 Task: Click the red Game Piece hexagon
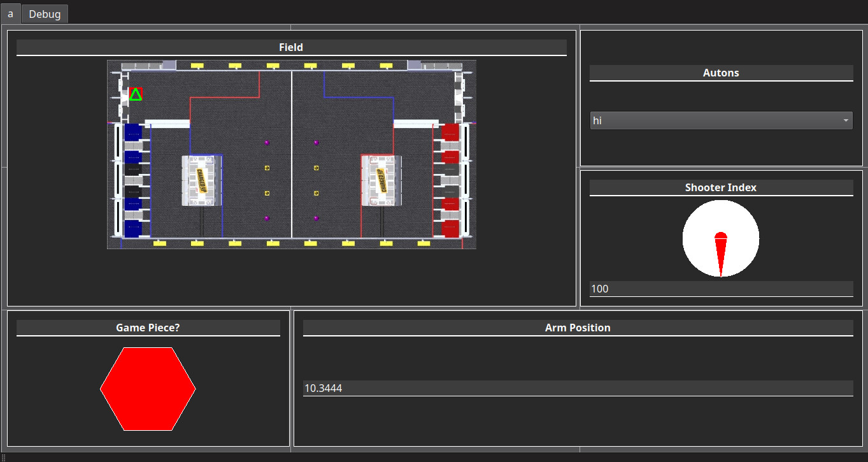(x=148, y=388)
